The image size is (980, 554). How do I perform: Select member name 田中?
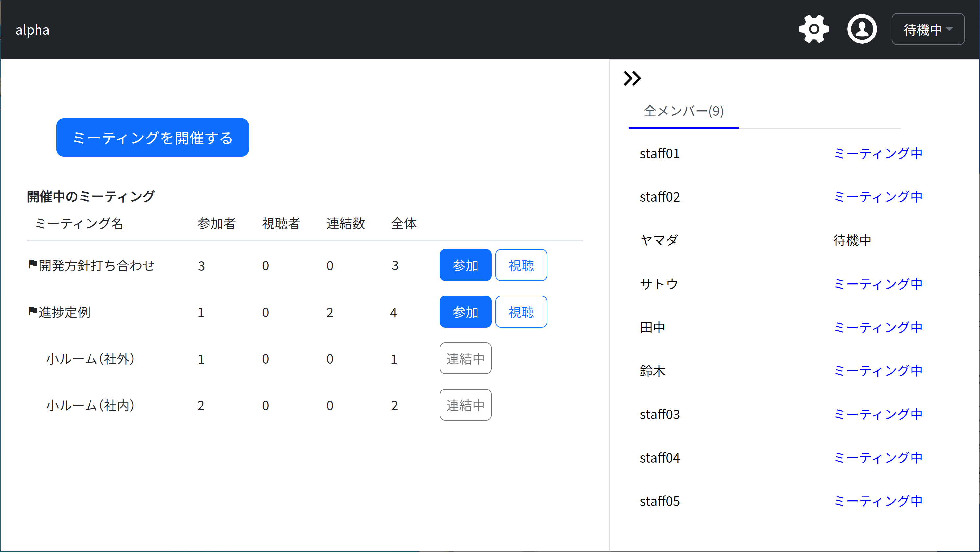(652, 328)
